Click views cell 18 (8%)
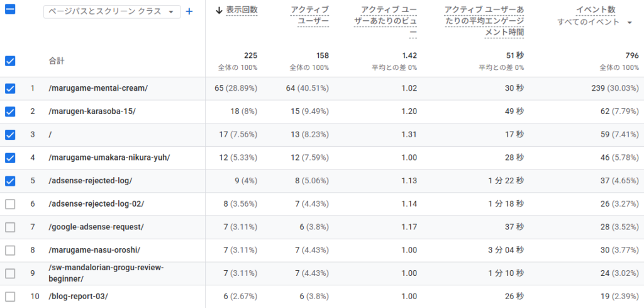This screenshot has width=644, height=308. click(x=245, y=111)
